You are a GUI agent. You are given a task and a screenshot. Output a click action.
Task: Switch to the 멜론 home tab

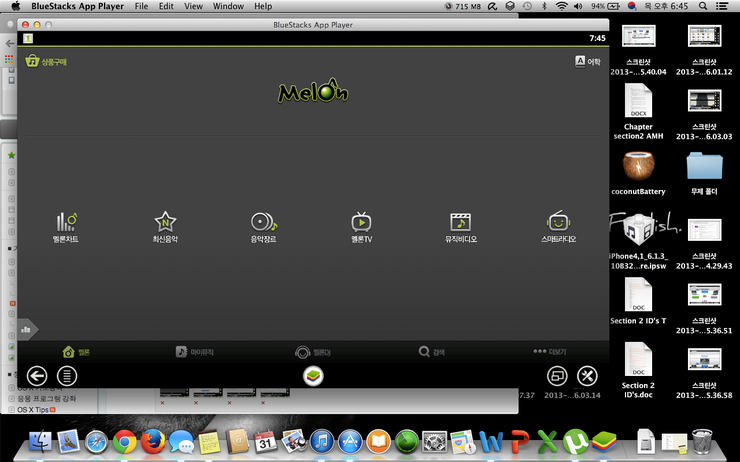tap(76, 352)
